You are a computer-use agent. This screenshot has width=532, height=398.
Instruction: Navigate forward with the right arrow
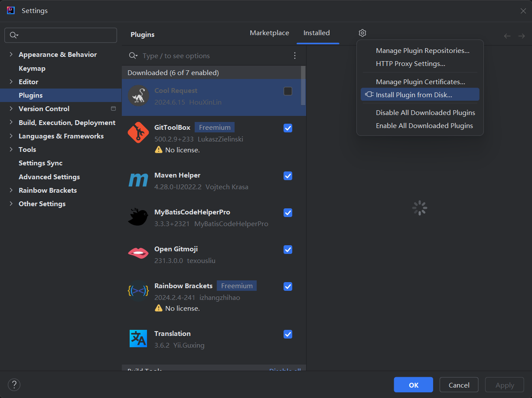pos(522,36)
